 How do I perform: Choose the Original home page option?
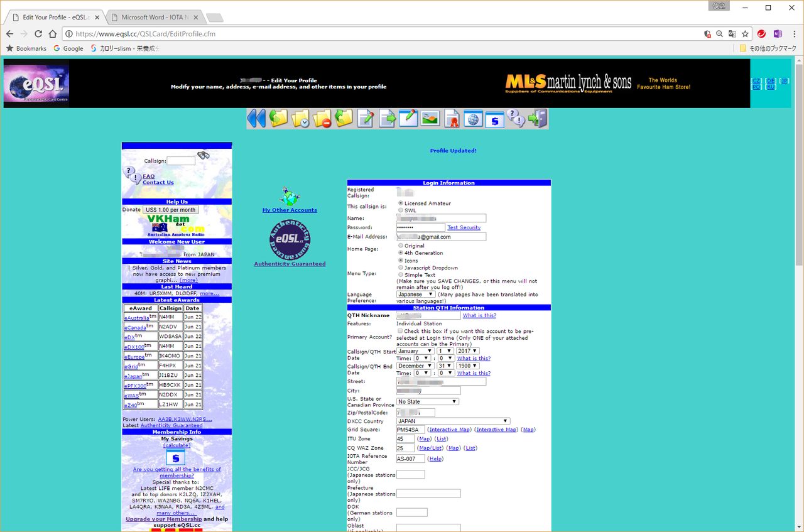[401, 246]
